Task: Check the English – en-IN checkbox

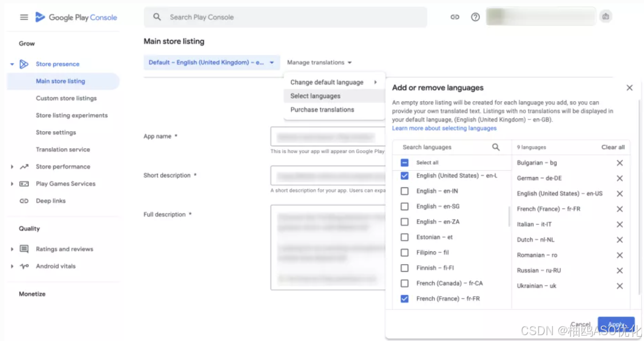Action: 404,191
